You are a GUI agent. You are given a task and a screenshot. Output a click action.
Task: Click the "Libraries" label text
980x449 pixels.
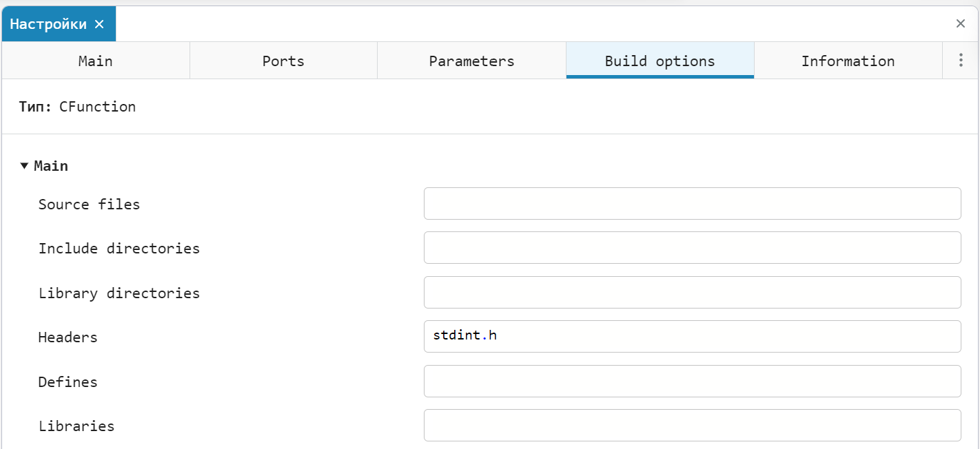click(x=76, y=426)
